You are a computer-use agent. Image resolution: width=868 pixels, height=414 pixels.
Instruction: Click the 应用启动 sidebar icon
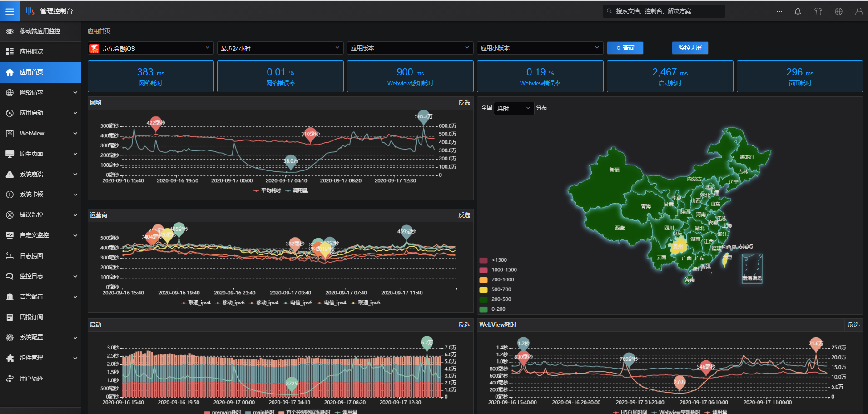(x=10, y=113)
